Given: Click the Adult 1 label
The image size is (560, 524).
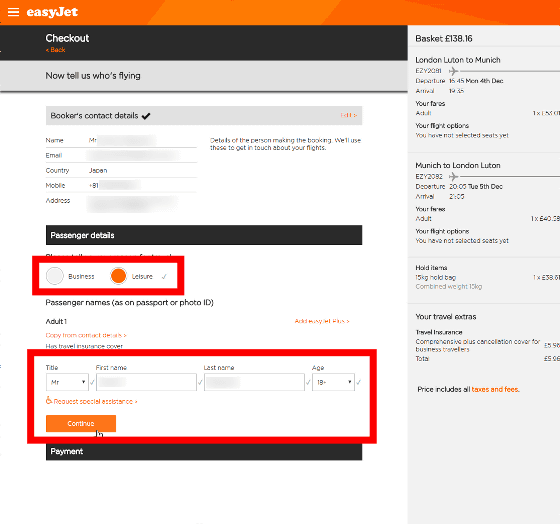Looking at the screenshot, I should pos(56,321).
